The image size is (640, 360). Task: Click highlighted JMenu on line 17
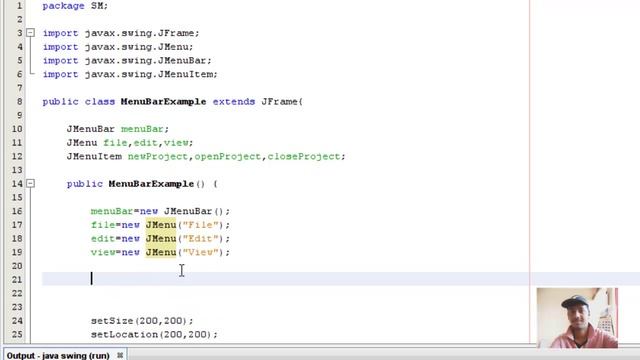[161, 225]
